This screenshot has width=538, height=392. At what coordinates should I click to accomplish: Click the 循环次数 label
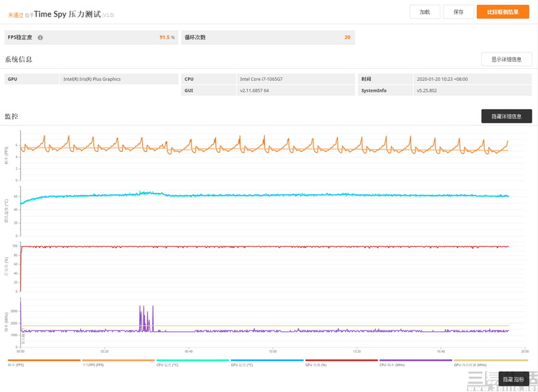[195, 37]
